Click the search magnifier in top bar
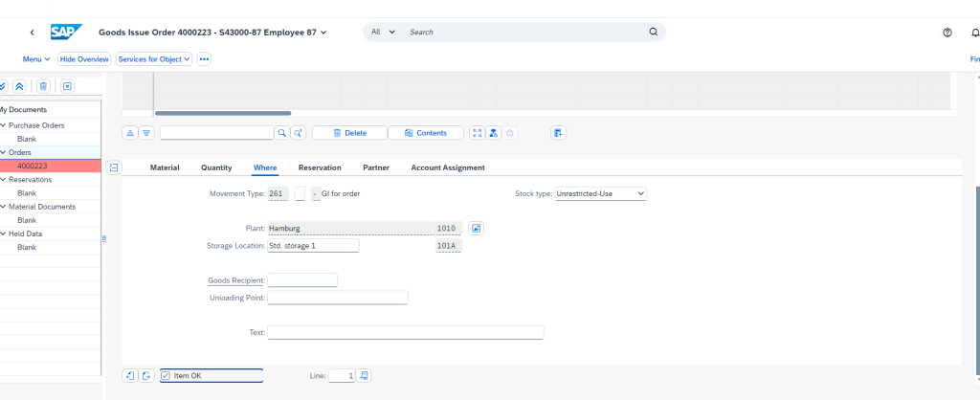The height and width of the screenshot is (400, 980). pos(653,32)
